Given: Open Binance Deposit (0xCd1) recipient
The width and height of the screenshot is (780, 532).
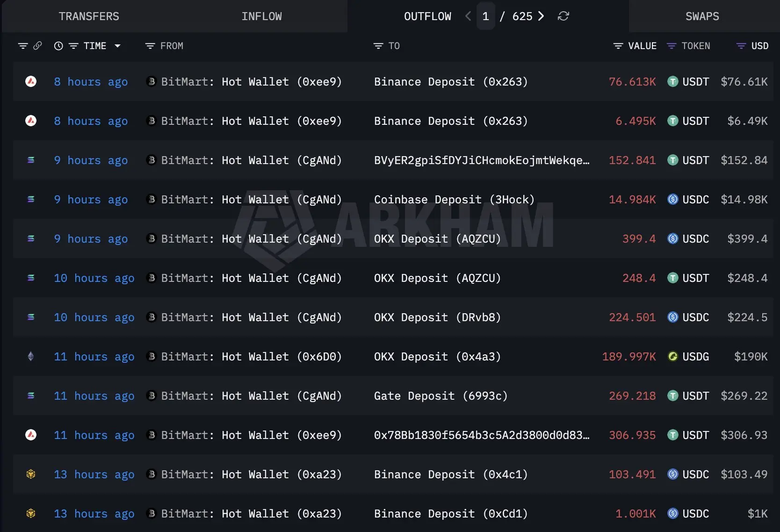Looking at the screenshot, I should point(451,513).
